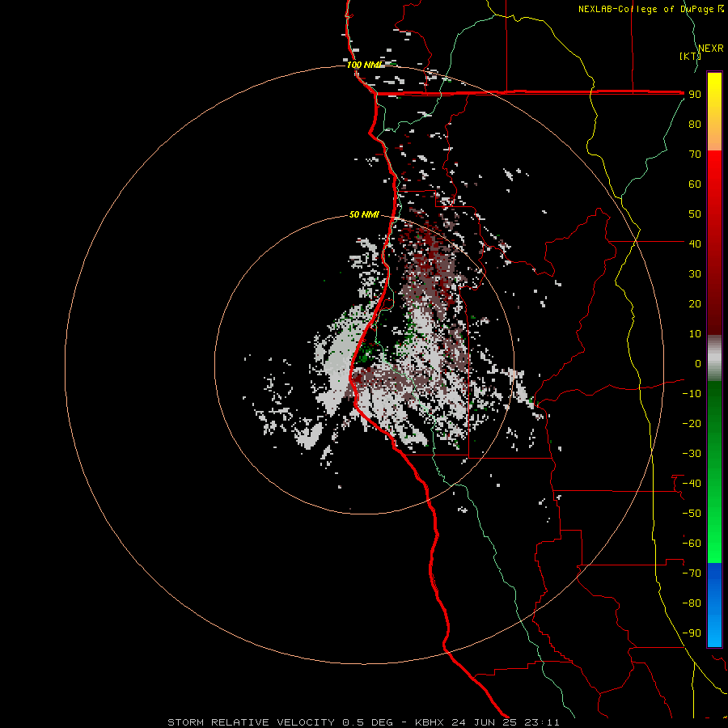
Task: Click the yellow-orange top segment of color bar
Action: (714, 112)
